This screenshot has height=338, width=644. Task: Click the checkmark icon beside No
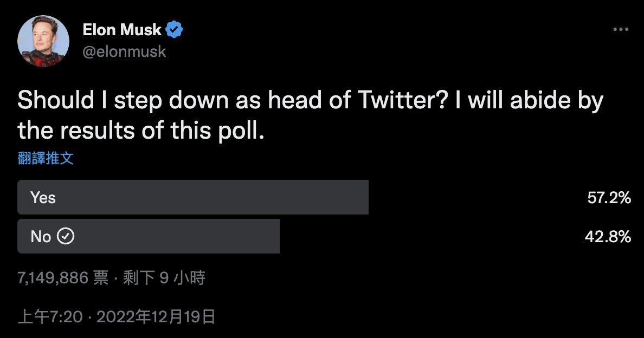(66, 236)
